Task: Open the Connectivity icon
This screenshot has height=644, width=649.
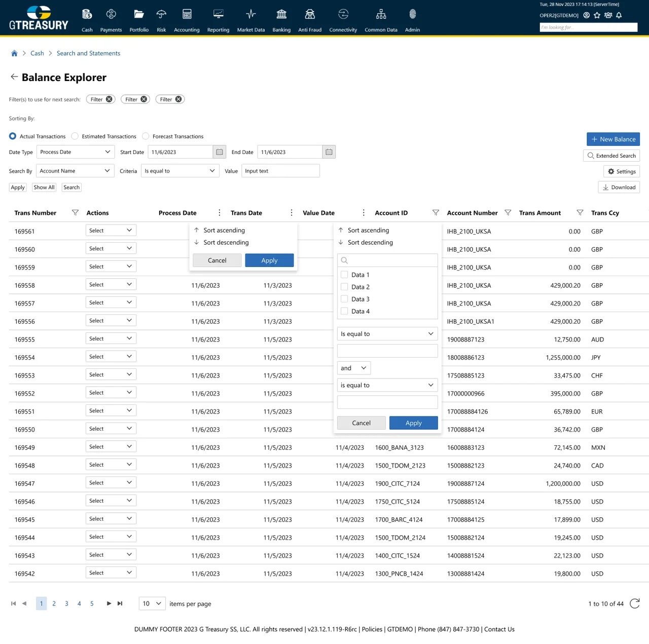Action: pyautogui.click(x=343, y=14)
